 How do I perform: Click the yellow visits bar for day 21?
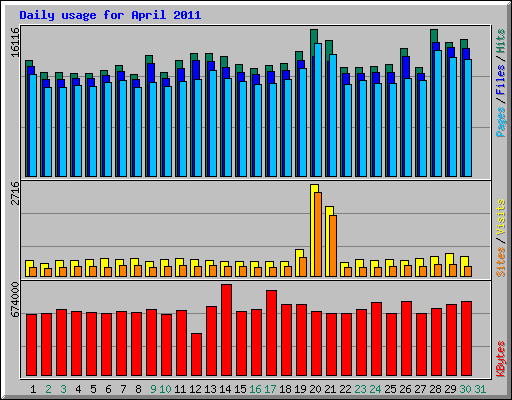click(x=328, y=241)
